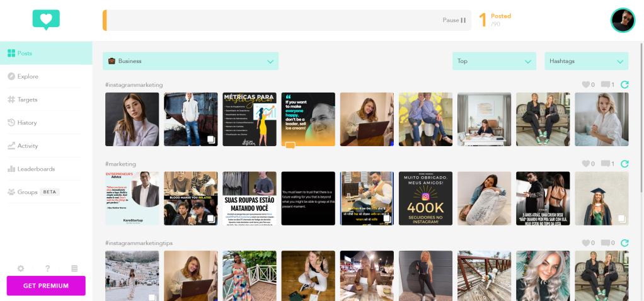Open the Top sorting dropdown
This screenshot has height=301, width=644.
coord(494,61)
